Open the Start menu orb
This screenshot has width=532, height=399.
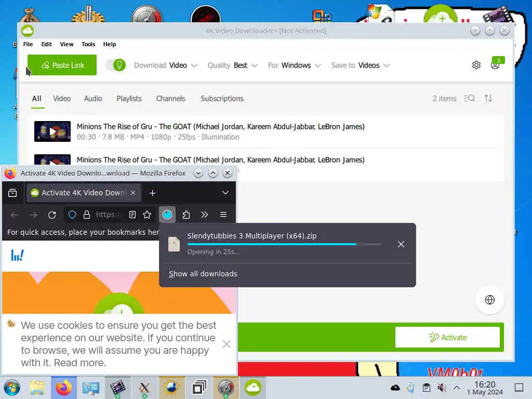click(12, 388)
